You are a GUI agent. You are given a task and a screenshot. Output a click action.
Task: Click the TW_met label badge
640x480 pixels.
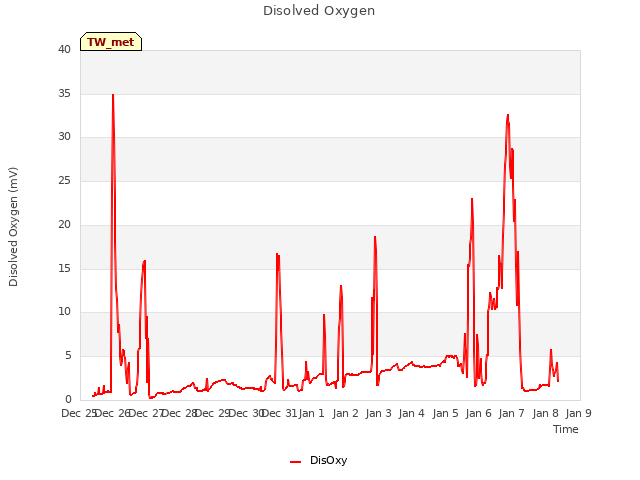click(111, 42)
